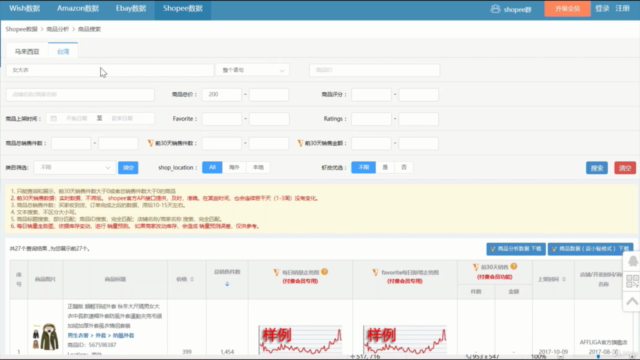Viewport: 640px width, 360px height.
Task: Click the keyword search input field
Action: pos(110,70)
